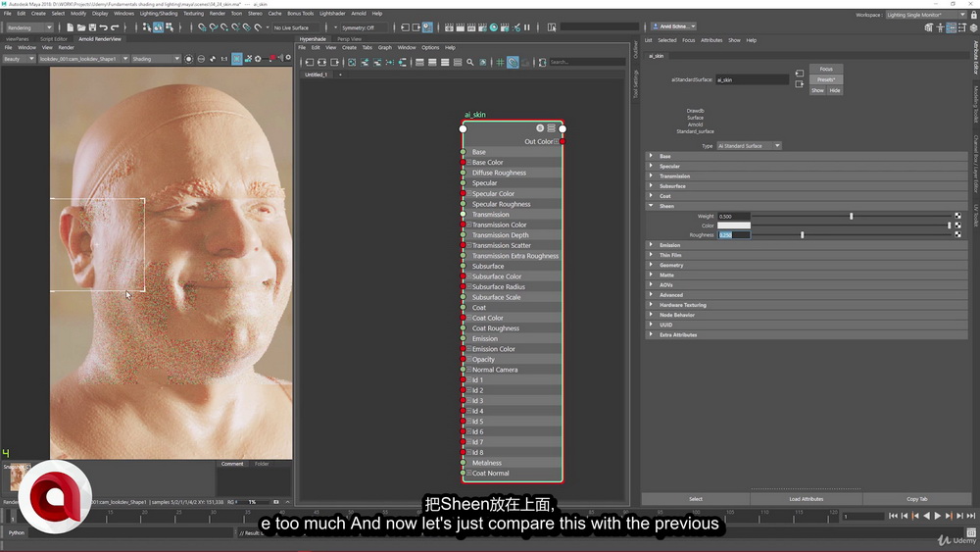
Task: Click Hypershade add selected nodes to graph icon
Action: click(365, 63)
